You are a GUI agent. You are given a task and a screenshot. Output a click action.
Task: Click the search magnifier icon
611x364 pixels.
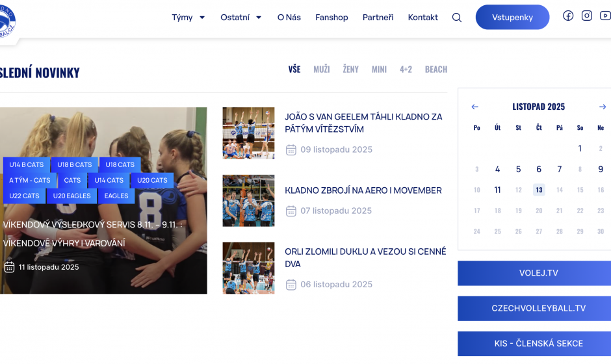(x=457, y=18)
